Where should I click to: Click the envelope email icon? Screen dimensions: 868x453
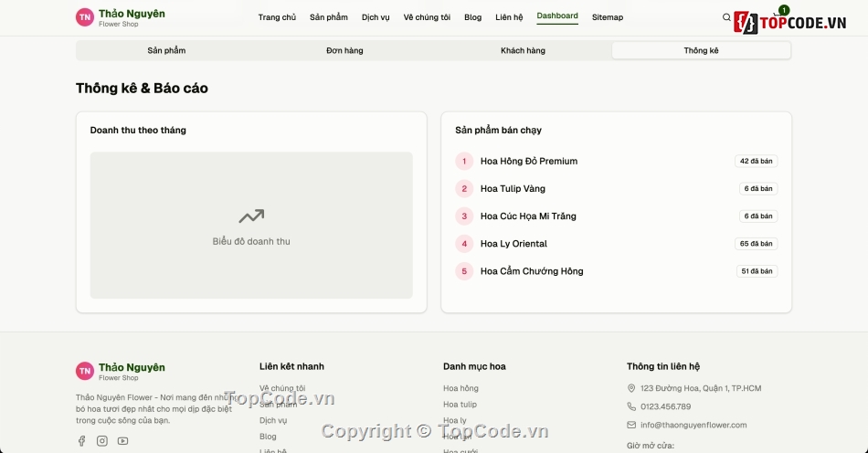click(x=631, y=425)
